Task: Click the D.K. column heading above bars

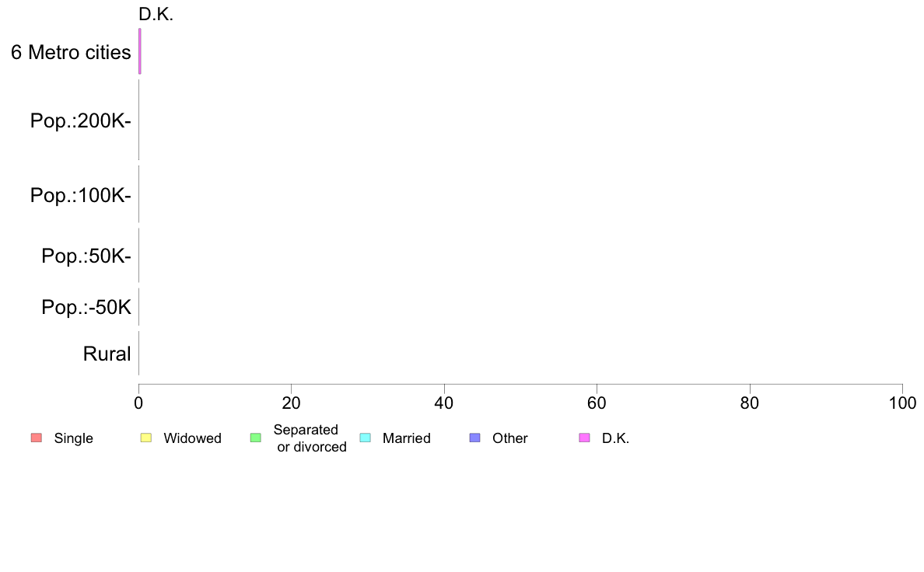Action: (156, 14)
